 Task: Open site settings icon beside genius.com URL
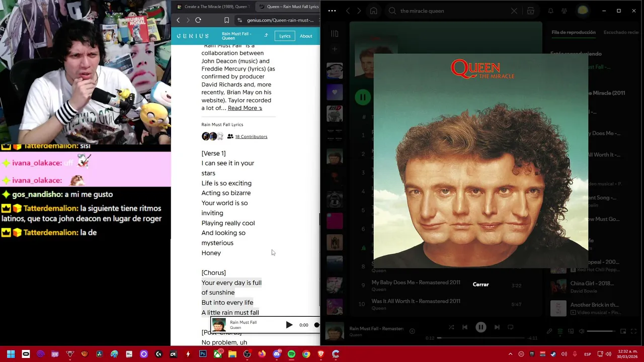coord(240,20)
